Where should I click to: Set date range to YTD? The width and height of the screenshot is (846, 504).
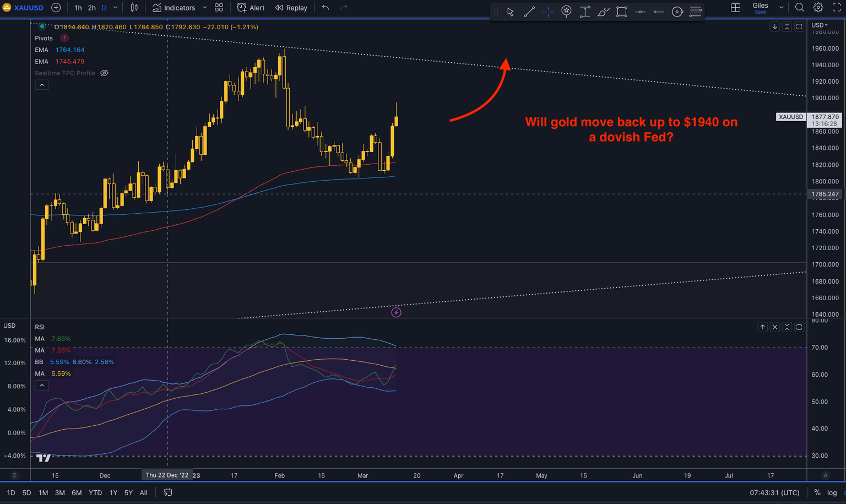click(x=95, y=492)
